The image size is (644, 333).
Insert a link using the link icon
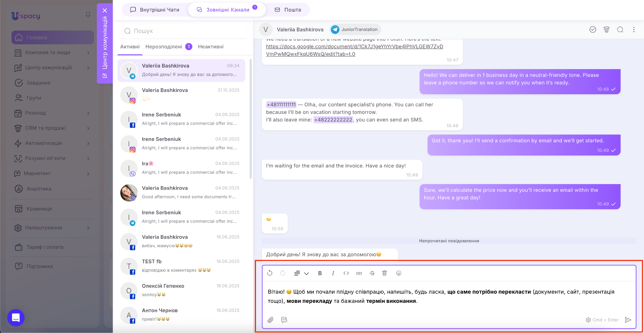[x=359, y=273]
